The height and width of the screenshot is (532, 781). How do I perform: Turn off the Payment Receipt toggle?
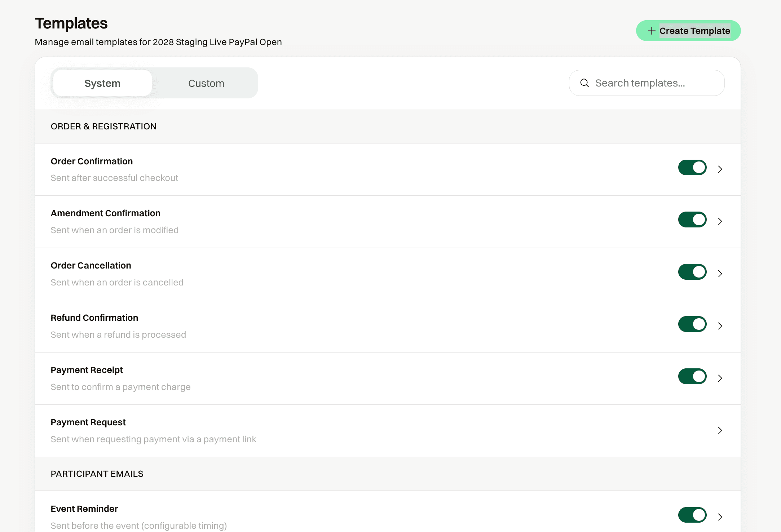692,377
